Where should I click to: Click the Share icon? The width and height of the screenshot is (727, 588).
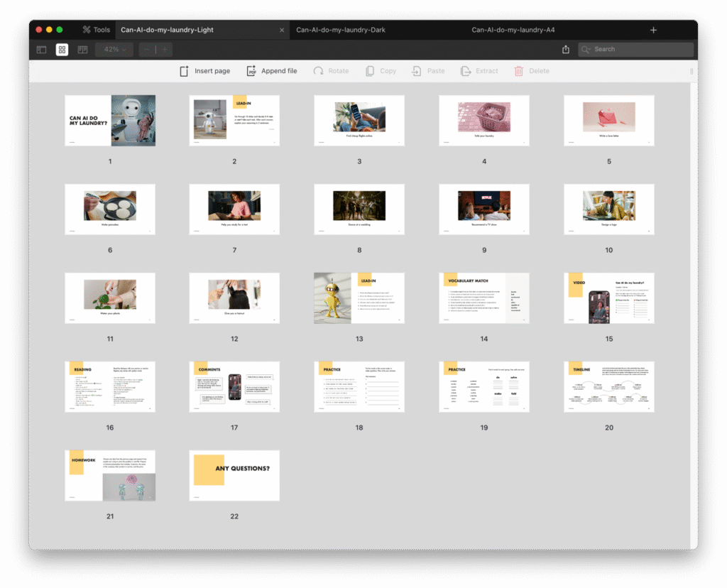566,50
